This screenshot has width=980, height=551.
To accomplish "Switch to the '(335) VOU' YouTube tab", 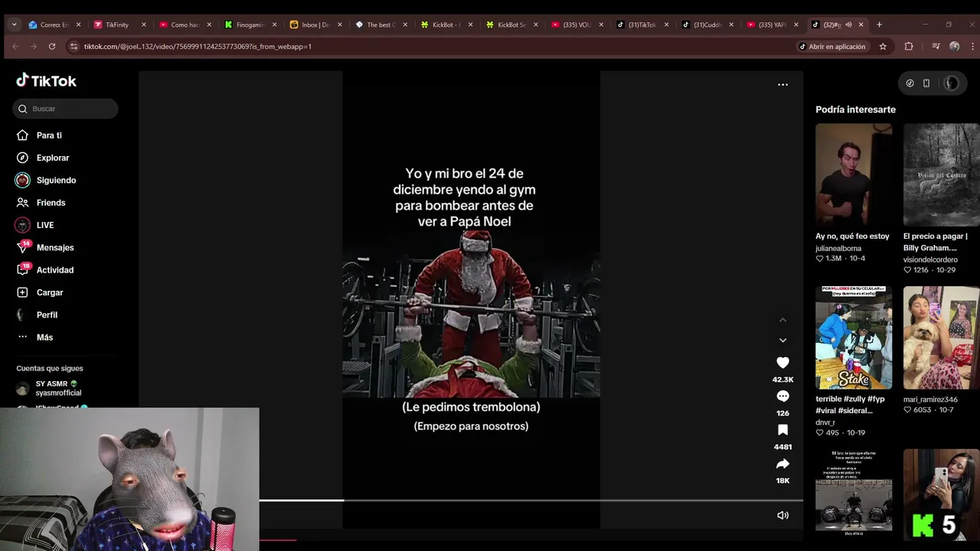I will coord(577,24).
